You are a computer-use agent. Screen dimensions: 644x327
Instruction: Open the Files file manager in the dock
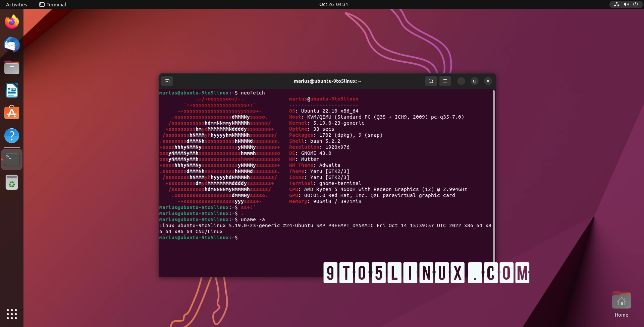(12, 67)
